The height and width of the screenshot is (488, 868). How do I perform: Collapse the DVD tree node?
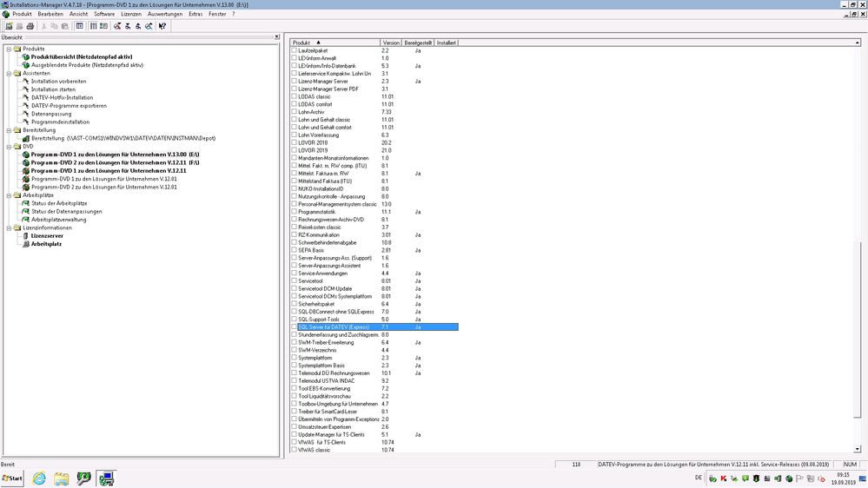coord(9,147)
